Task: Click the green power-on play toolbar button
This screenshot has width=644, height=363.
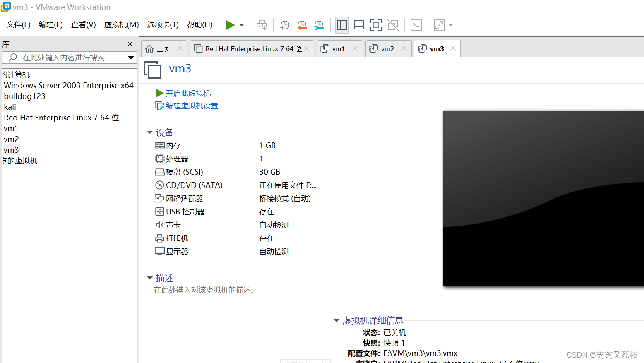Action: pos(230,25)
